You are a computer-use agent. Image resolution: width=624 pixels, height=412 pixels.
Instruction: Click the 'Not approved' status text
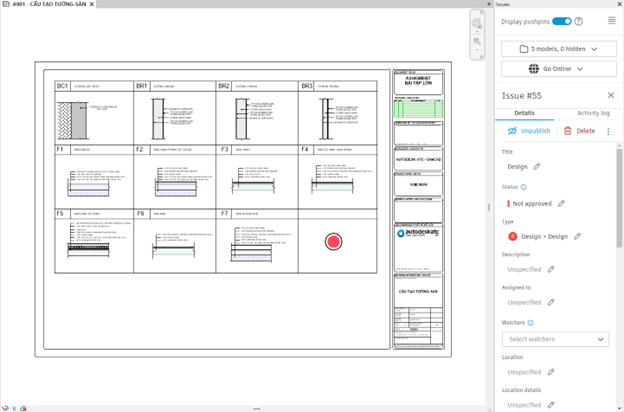[x=532, y=203]
